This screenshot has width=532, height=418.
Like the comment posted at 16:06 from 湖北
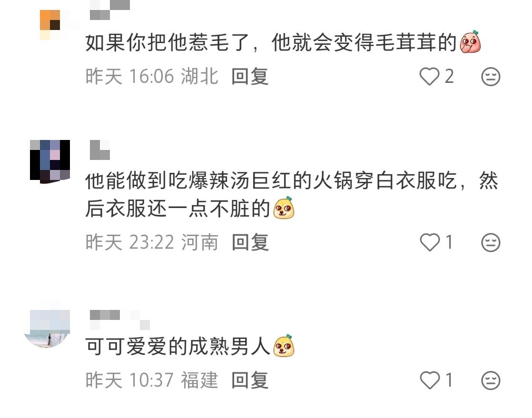pos(430,76)
